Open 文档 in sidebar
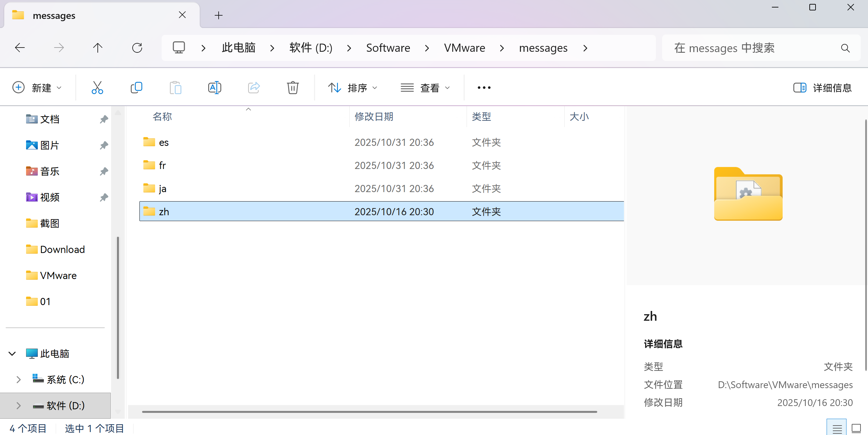Screen dimensions: 868x435 (x=50, y=119)
